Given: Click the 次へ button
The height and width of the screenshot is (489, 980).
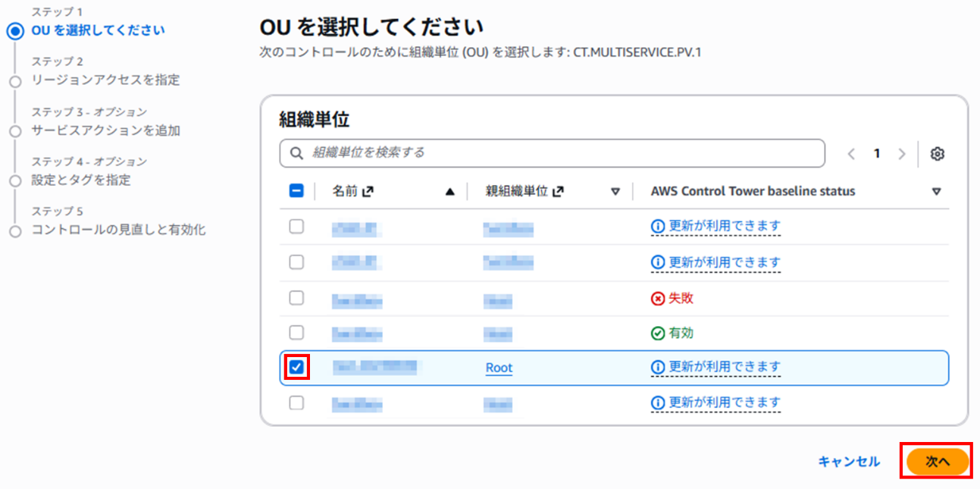Looking at the screenshot, I should coord(937,460).
